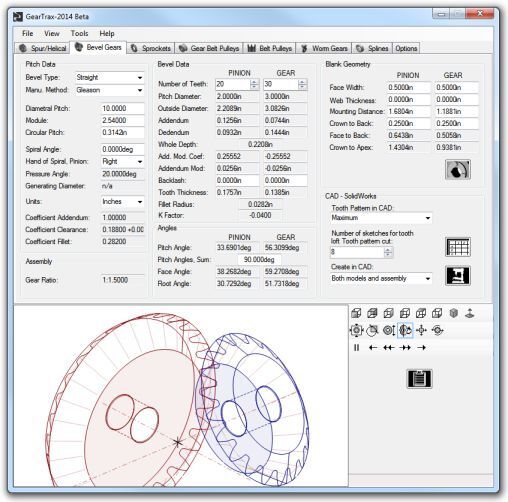
Task: Switch to the Sprockets tab
Action: pyautogui.click(x=151, y=48)
